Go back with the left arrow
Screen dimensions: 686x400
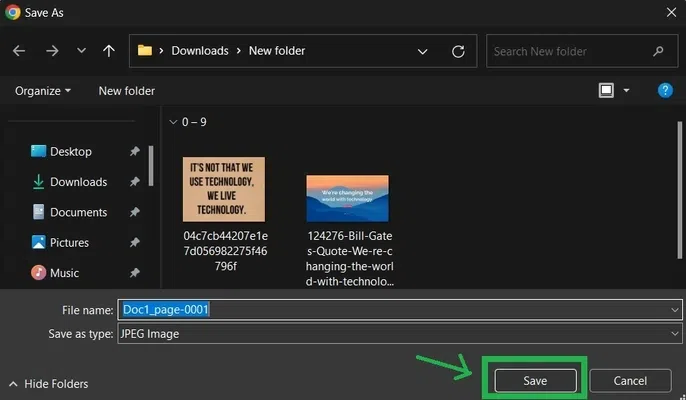pyautogui.click(x=19, y=51)
